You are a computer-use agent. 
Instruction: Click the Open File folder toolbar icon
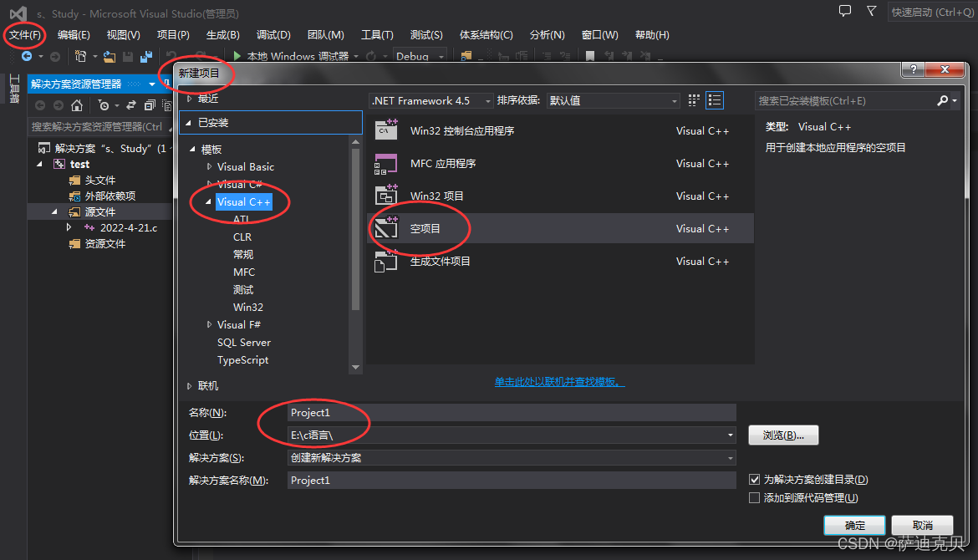click(110, 57)
